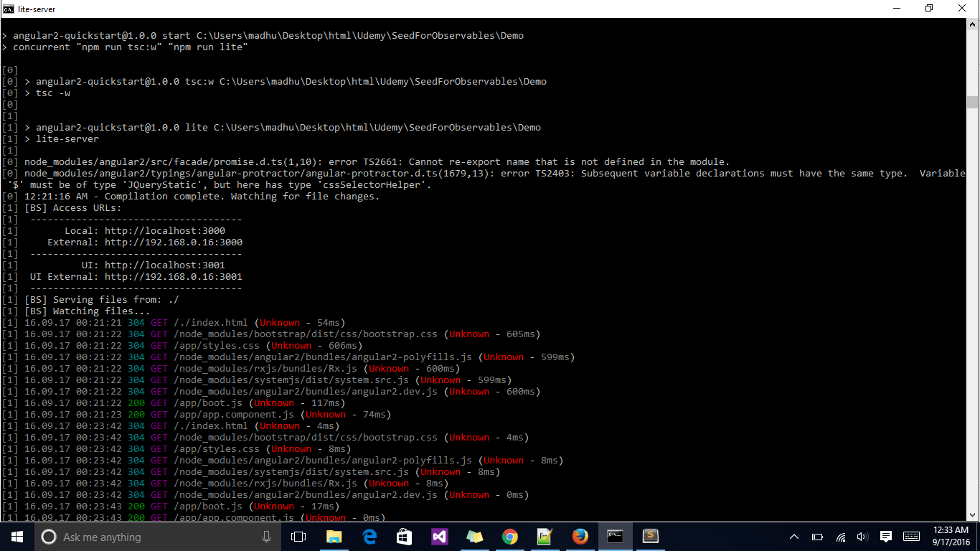This screenshot has height=551, width=980.
Task: Click the 'External: http://192.168.0.16:3000' line
Action: 144,242
